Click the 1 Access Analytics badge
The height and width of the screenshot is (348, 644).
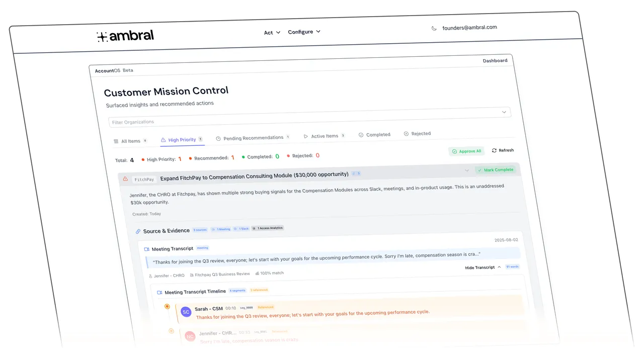click(x=268, y=228)
